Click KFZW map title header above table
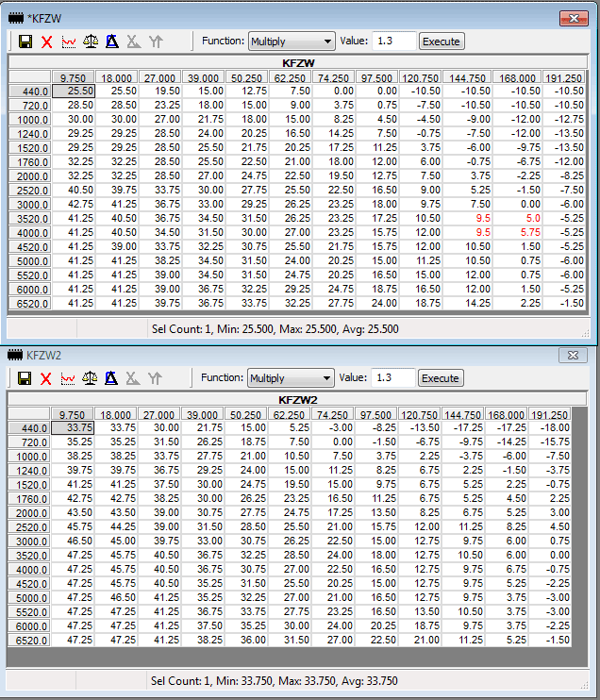This screenshot has width=600, height=700. [298, 62]
